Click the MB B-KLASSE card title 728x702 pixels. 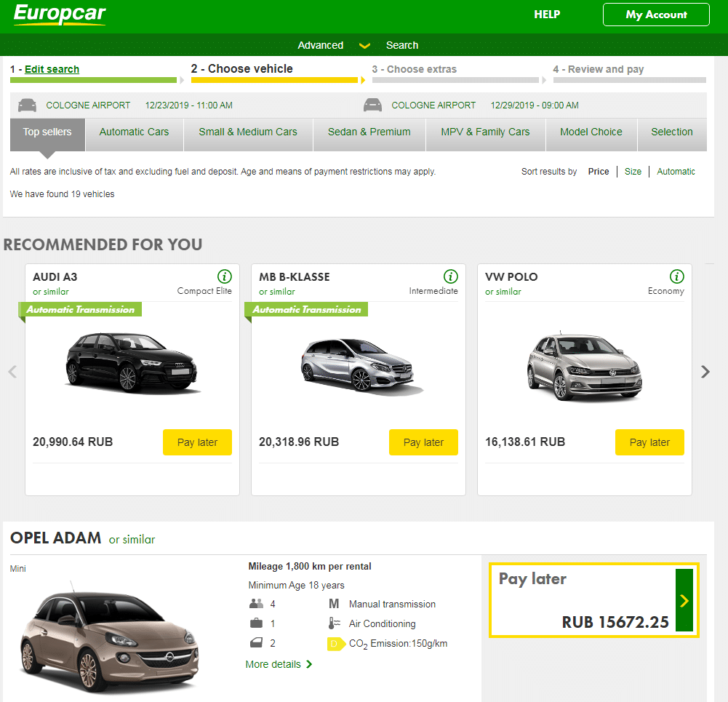click(x=295, y=277)
